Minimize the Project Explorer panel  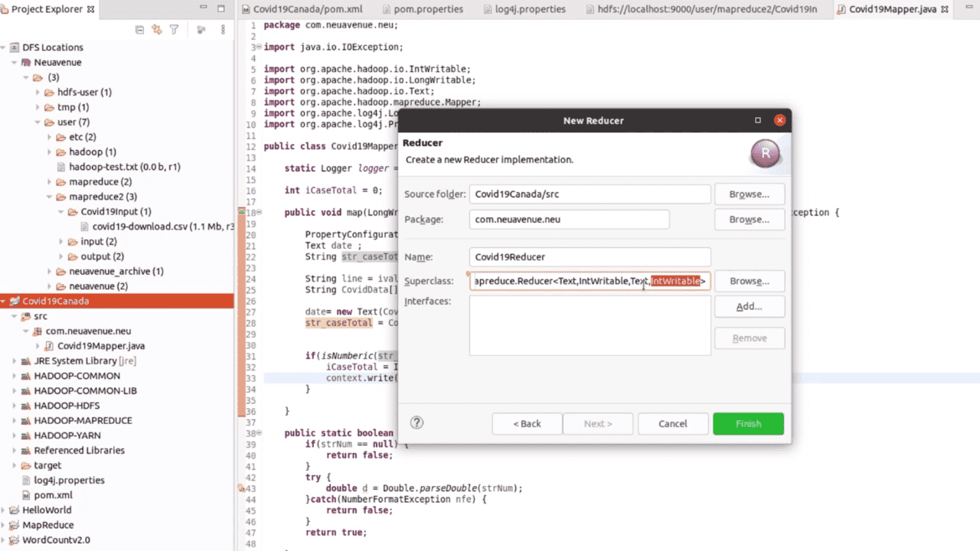203,9
